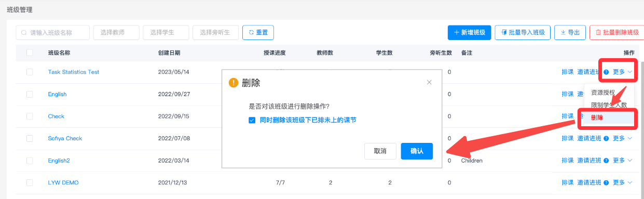
Task: Click the 重置 reset button
Action: click(x=258, y=32)
